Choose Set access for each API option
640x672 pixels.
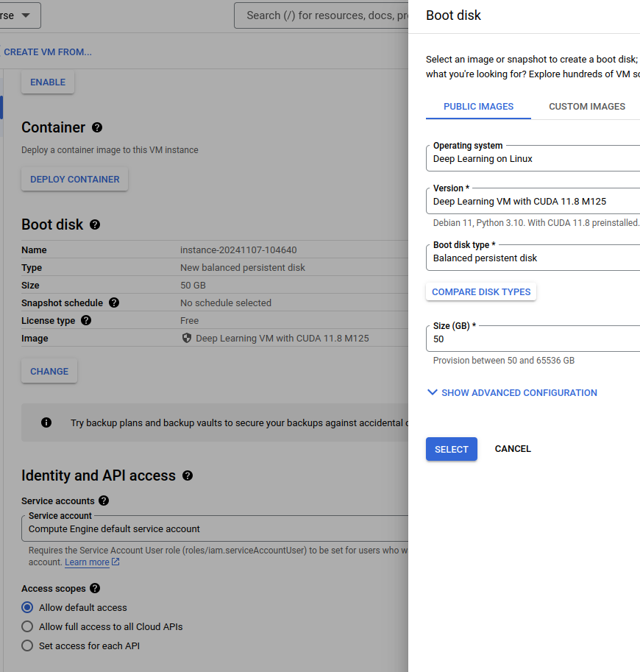(27, 646)
